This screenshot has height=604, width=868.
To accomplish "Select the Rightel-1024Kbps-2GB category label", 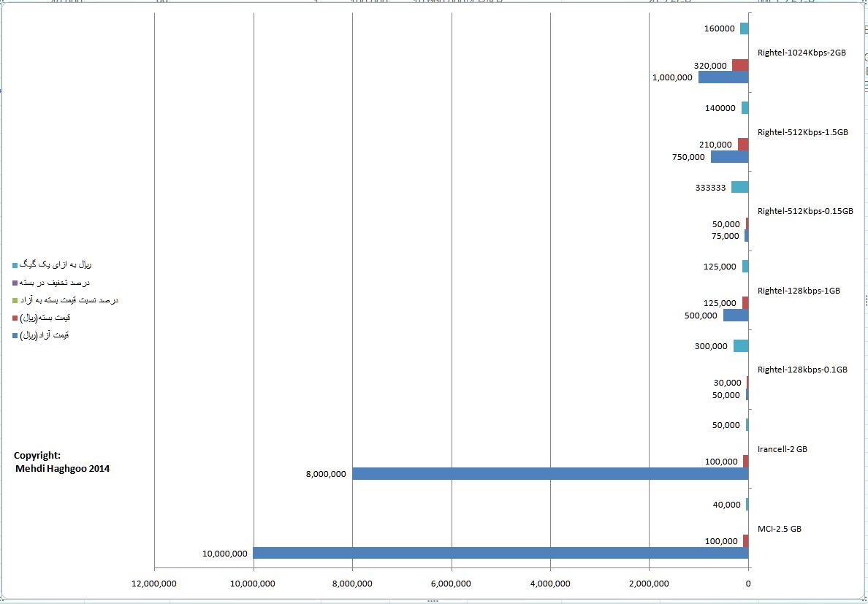I will tap(802, 53).
